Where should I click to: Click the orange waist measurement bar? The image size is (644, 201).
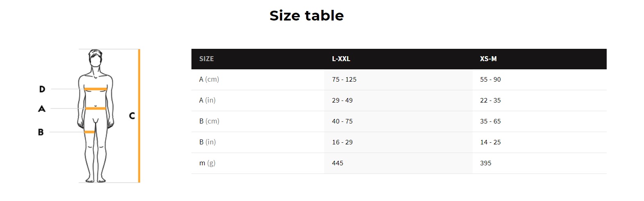pyautogui.click(x=96, y=109)
